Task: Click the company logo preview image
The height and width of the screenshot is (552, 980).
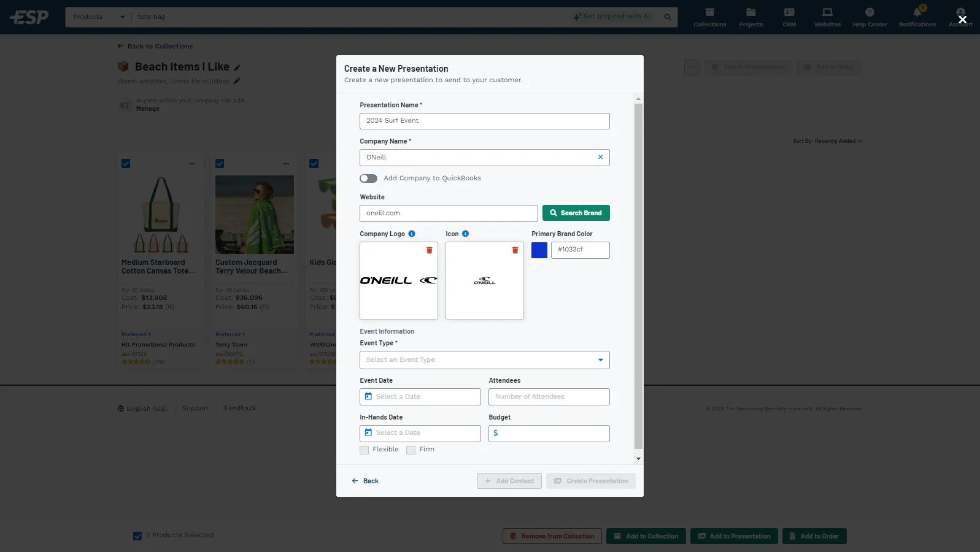Action: point(399,280)
